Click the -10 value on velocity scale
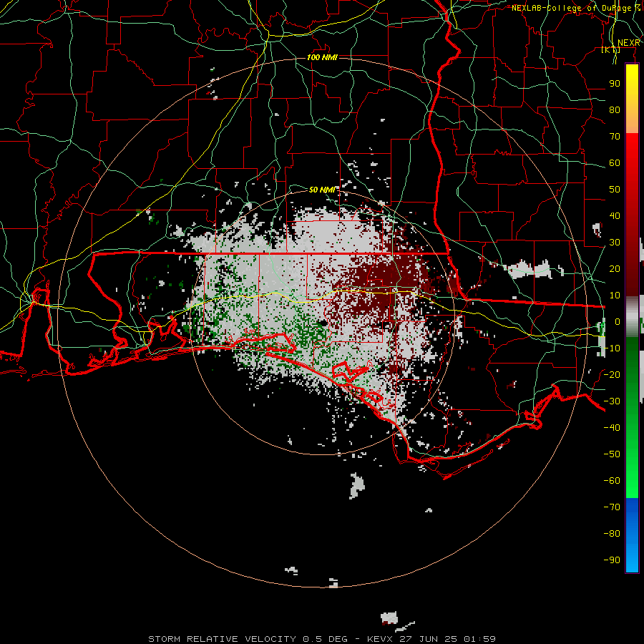 [612, 348]
